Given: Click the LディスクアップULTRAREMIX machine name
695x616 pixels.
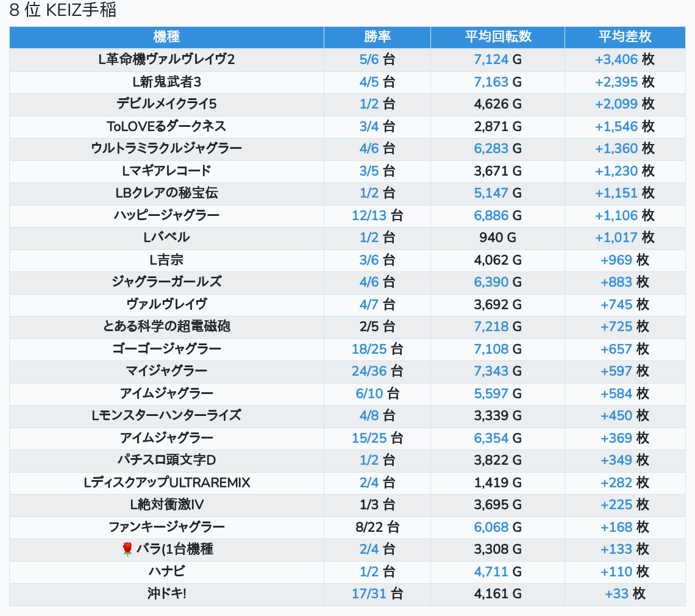Looking at the screenshot, I should 166,482.
